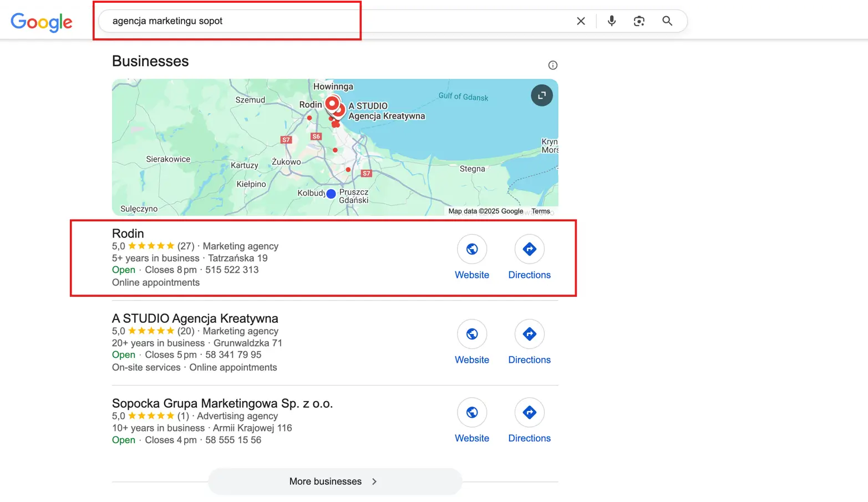Open Sopocka Grupa Marketingowa website icon
This screenshot has height=502, width=868.
coord(472,413)
